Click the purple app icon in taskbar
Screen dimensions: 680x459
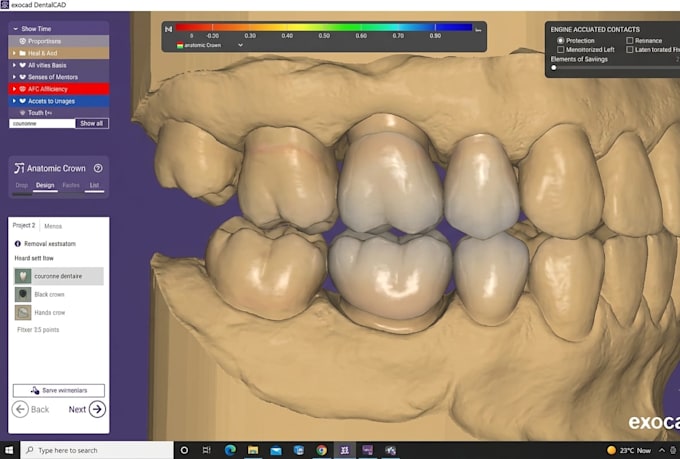pyautogui.click(x=368, y=450)
